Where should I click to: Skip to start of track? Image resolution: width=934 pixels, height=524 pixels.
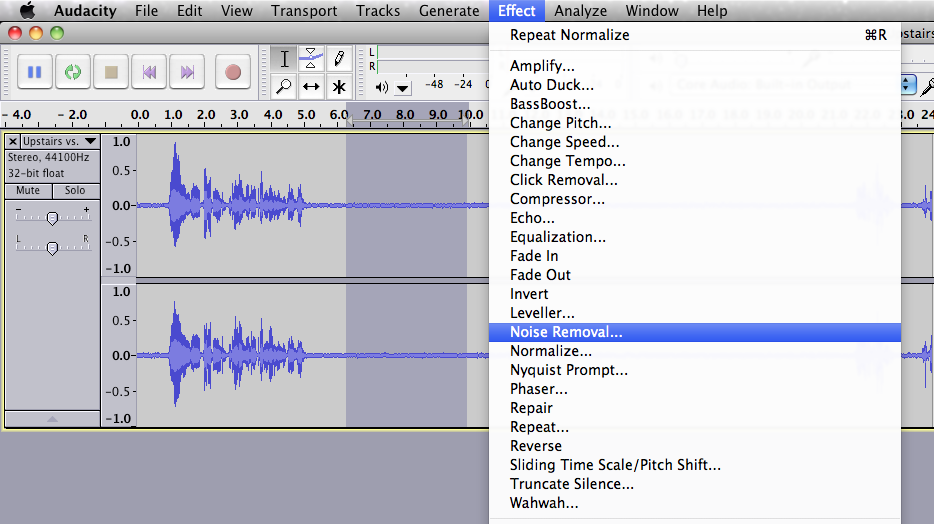click(x=149, y=72)
